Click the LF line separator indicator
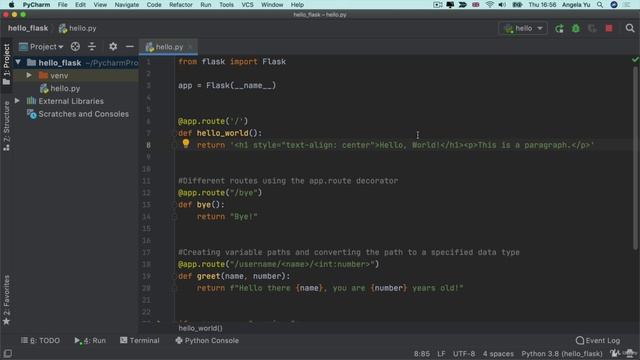This screenshot has width=640, height=360. [441, 354]
